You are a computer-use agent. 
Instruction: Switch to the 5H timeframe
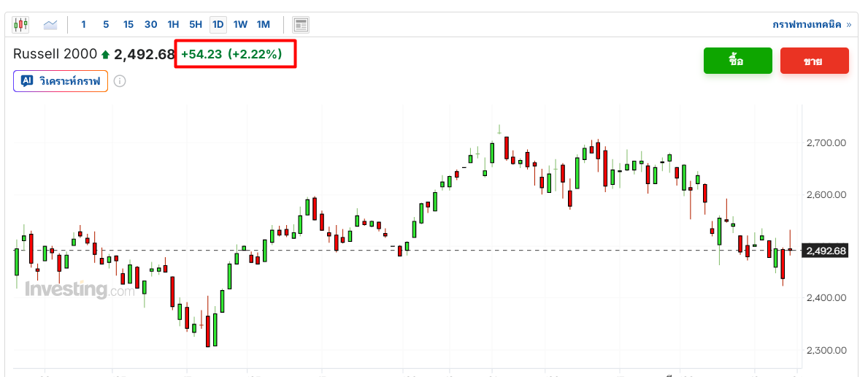pos(196,25)
